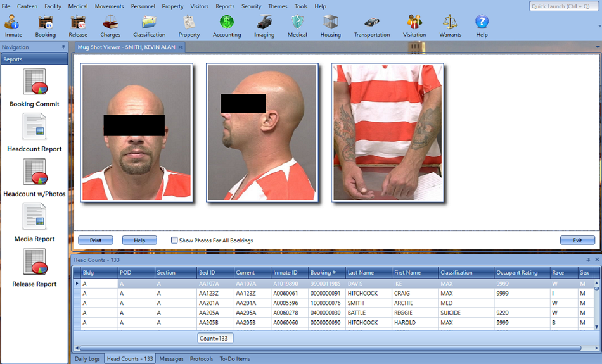Open the Charges module icon
This screenshot has height=364, width=602.
coord(110,25)
